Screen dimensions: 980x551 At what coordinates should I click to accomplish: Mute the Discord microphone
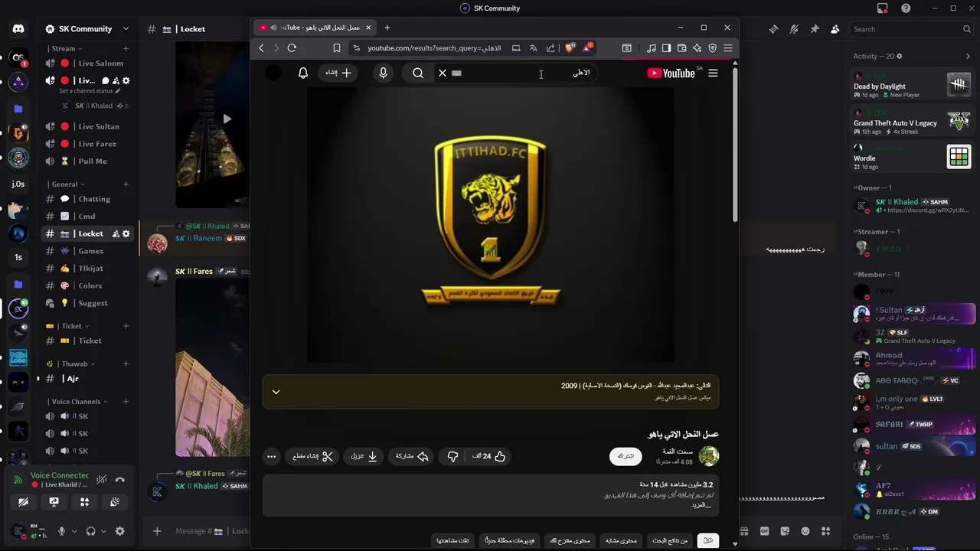[x=62, y=531]
